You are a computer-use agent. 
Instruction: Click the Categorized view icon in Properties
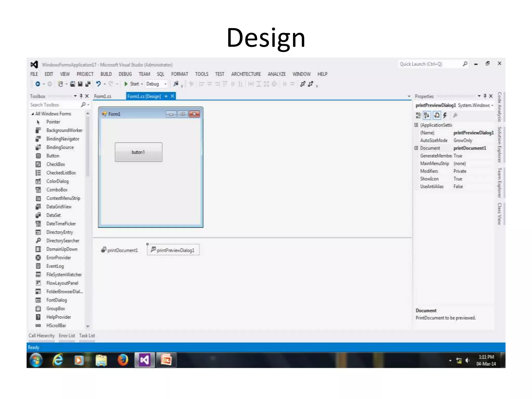(x=418, y=115)
